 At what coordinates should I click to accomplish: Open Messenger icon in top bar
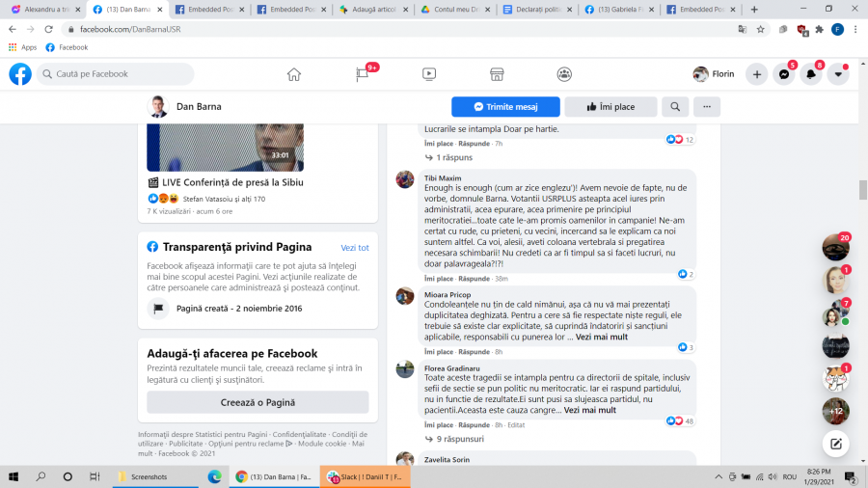pyautogui.click(x=785, y=74)
